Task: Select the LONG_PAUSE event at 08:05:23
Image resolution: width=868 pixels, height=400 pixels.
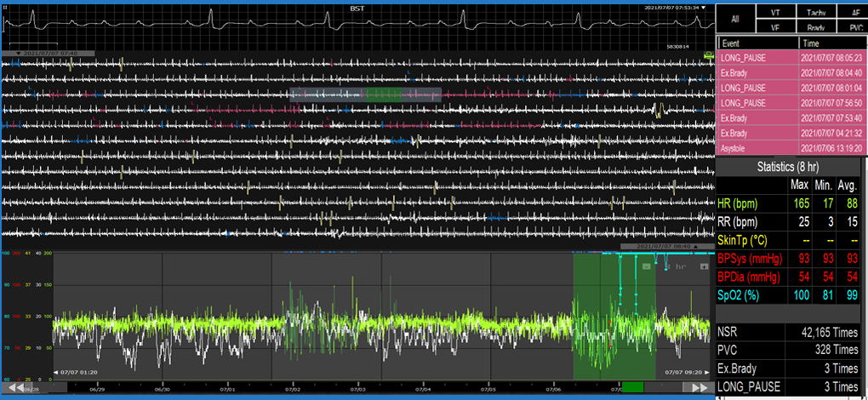Action: (x=792, y=58)
